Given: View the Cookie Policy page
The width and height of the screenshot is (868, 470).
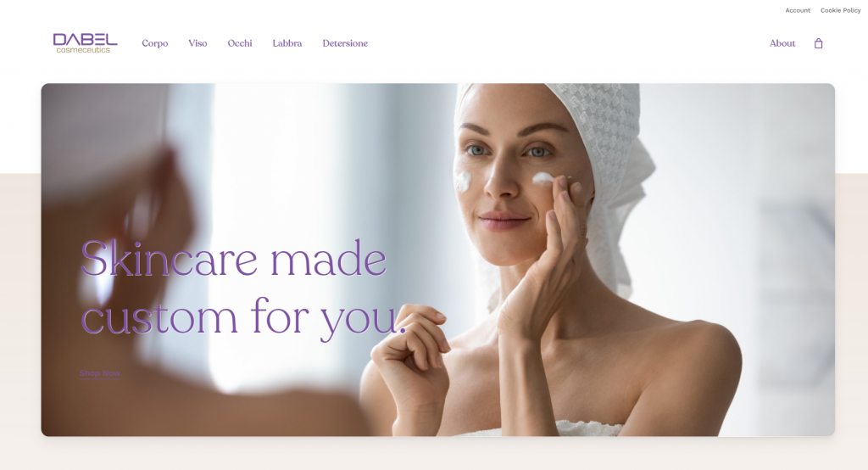Looking at the screenshot, I should 840,10.
